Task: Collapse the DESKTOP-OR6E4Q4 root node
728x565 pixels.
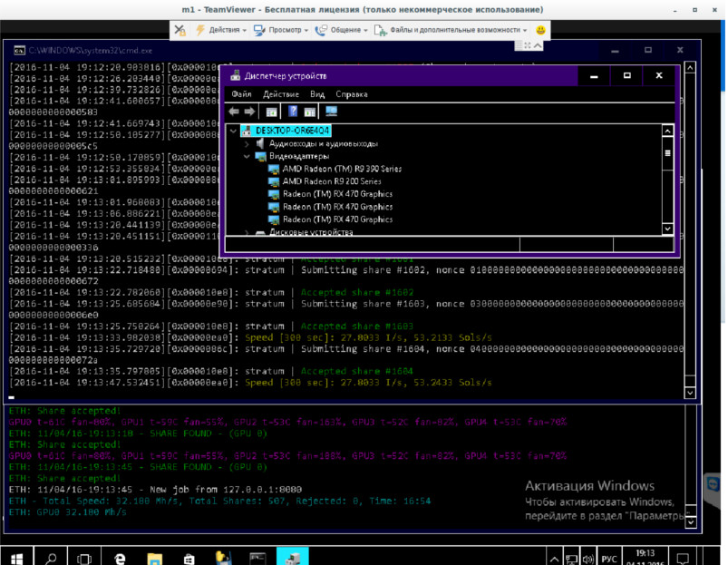Action: pyautogui.click(x=233, y=131)
